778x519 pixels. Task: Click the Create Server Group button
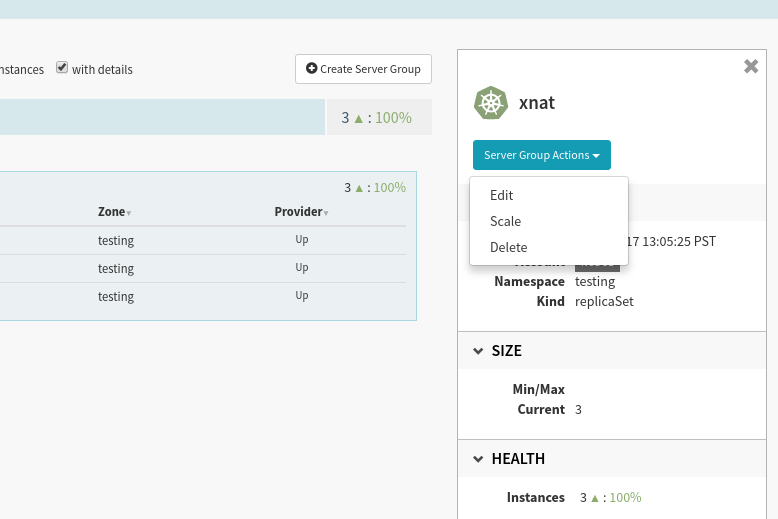pos(363,69)
